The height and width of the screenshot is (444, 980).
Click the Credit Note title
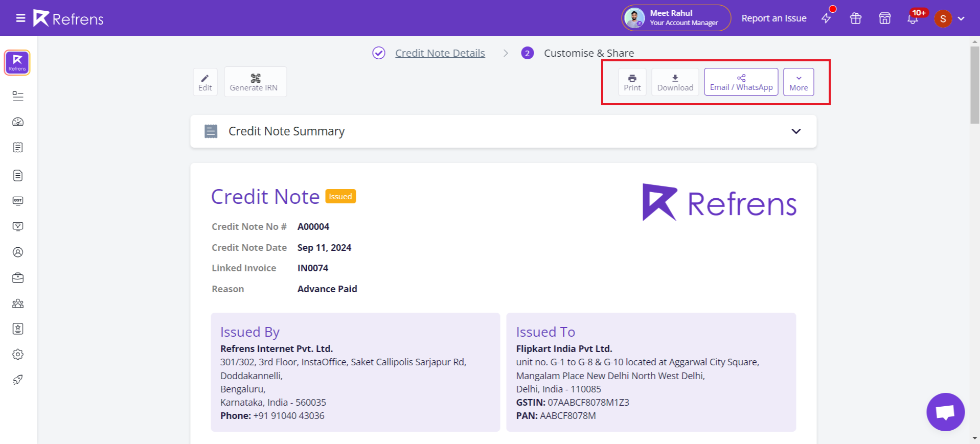(265, 197)
